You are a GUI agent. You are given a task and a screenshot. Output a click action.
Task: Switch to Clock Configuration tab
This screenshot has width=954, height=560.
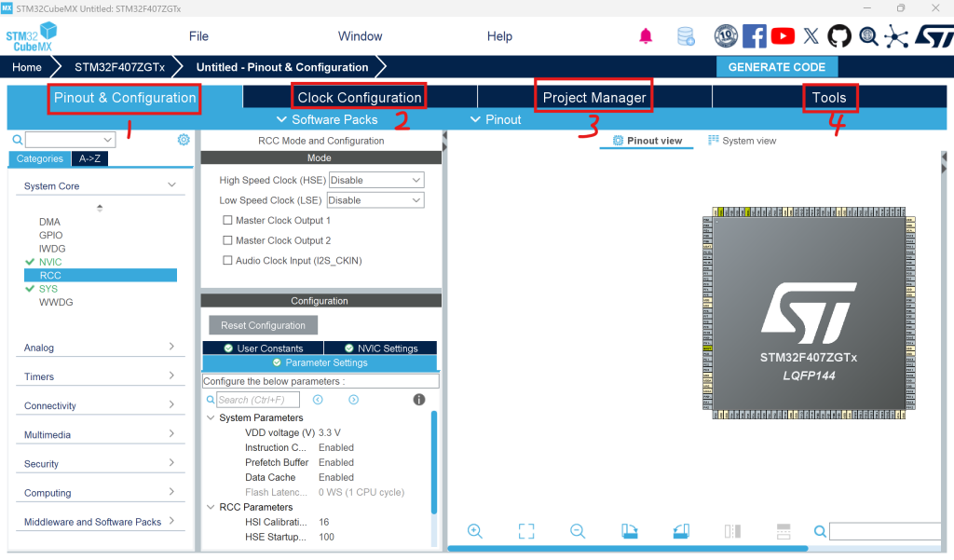point(360,98)
